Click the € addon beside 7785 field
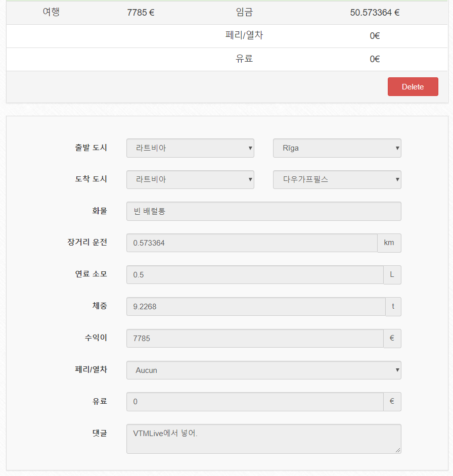This screenshot has width=453, height=476. (392, 338)
